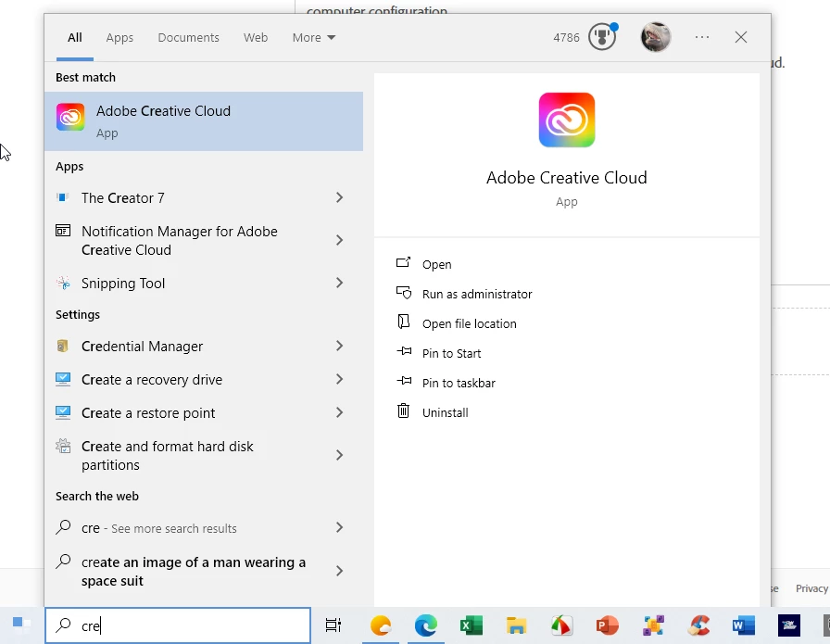Click the Snipping Tool scissors icon
830x644 pixels.
63,283
